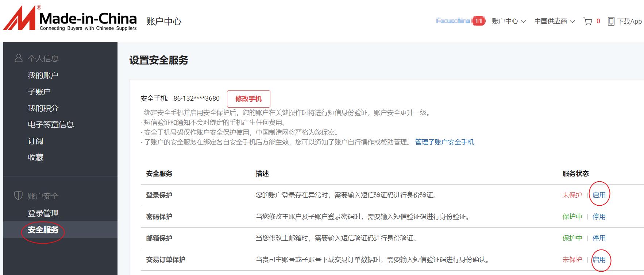Enable 登录保护 via 启用 link
The width and height of the screenshot is (644, 275).
tap(599, 195)
